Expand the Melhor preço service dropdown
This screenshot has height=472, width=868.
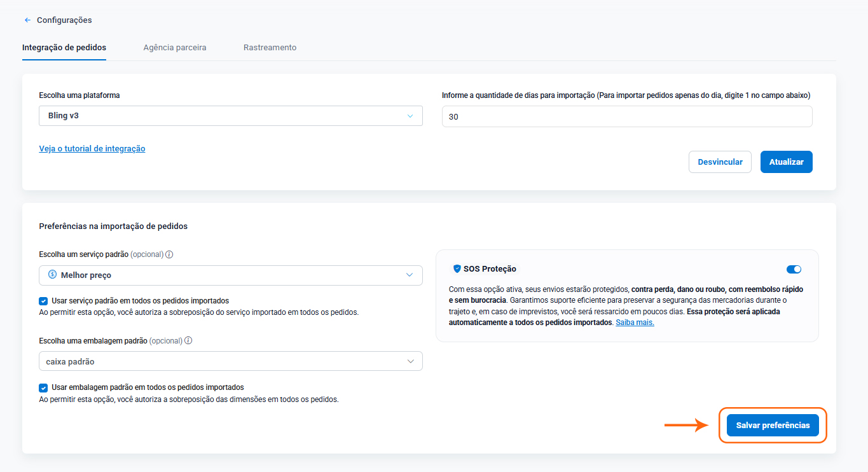click(230, 275)
